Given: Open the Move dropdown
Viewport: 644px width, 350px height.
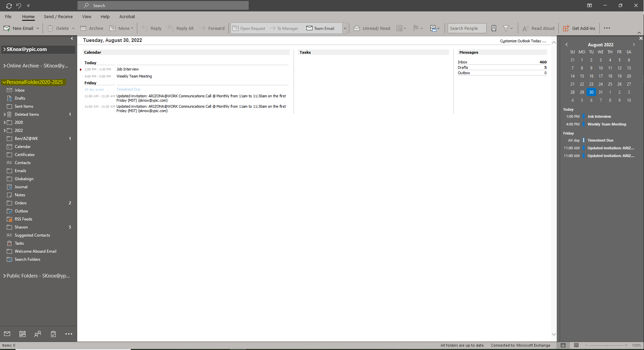Looking at the screenshot, I should click(121, 29).
